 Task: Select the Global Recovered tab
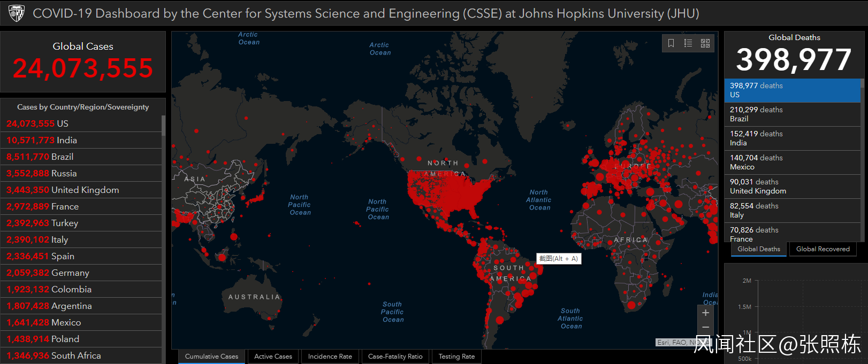pyautogui.click(x=823, y=249)
